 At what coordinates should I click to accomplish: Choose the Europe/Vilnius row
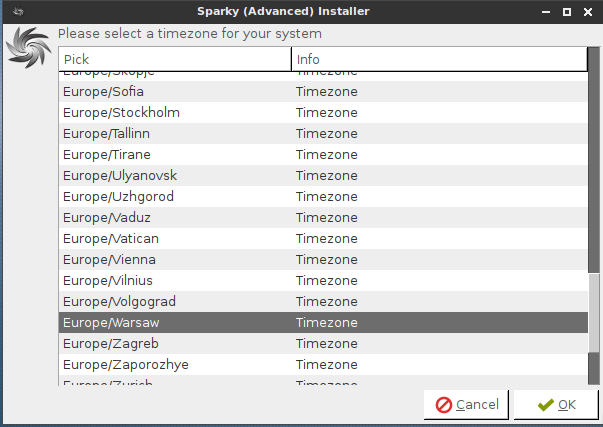point(323,280)
